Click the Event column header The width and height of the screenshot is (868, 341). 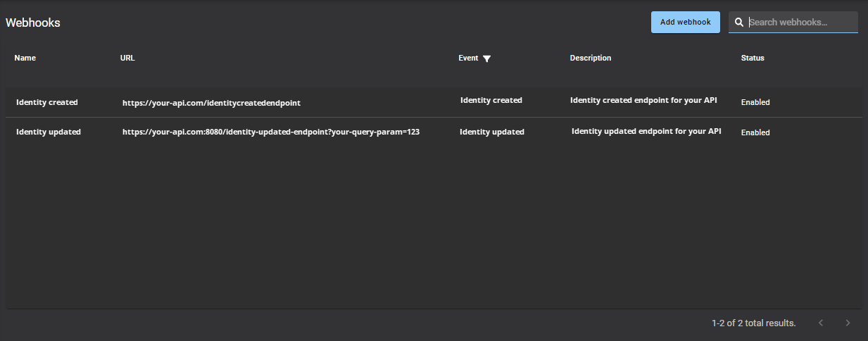pos(468,58)
